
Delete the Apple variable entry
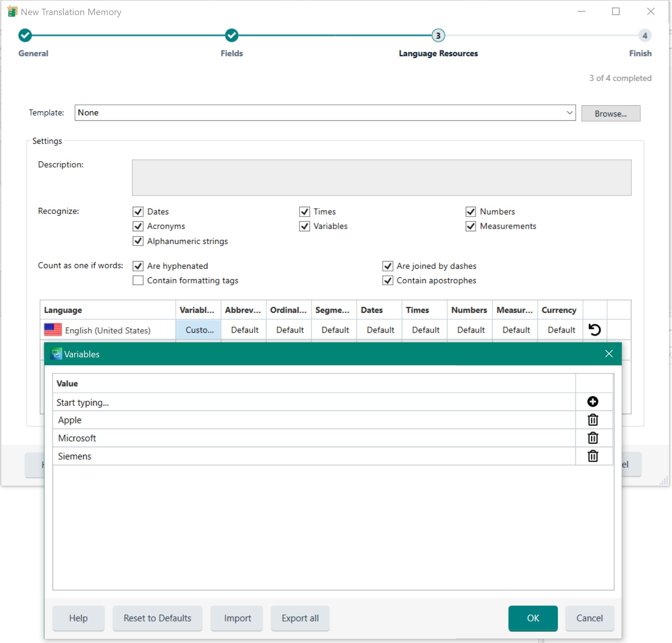pos(592,420)
